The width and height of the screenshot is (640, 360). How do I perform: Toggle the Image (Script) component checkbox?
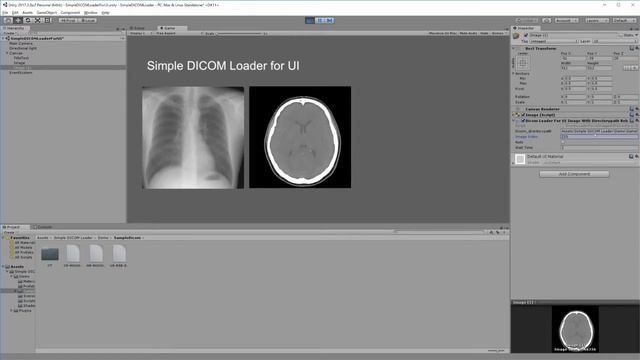pos(523,115)
